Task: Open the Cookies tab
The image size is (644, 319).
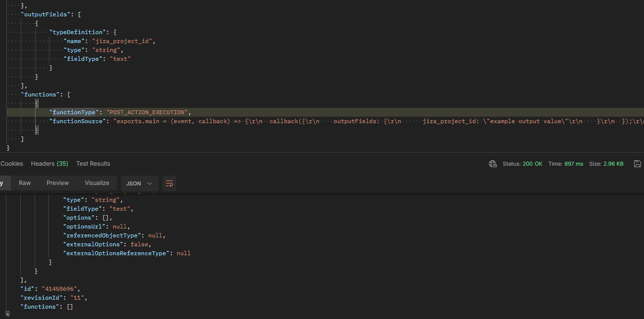Action: (x=12, y=164)
